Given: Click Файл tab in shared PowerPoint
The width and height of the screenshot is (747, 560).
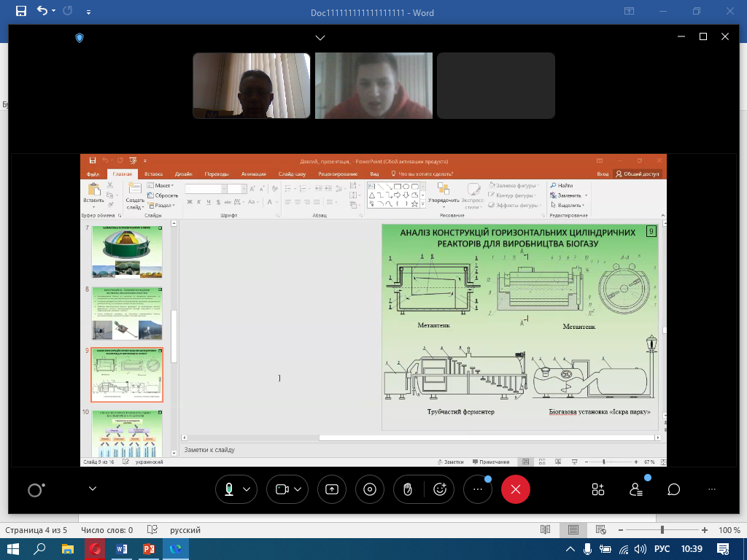Looking at the screenshot, I should tap(93, 174).
